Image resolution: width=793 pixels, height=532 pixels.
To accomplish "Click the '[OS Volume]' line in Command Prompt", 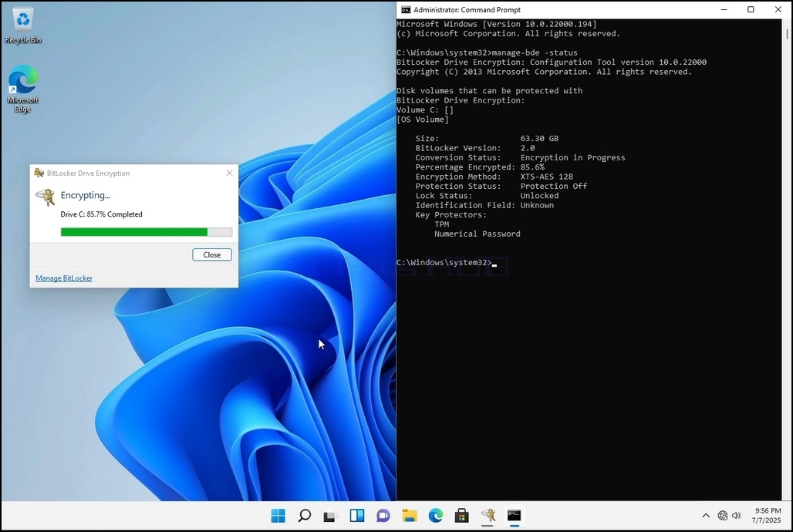I will point(422,120).
